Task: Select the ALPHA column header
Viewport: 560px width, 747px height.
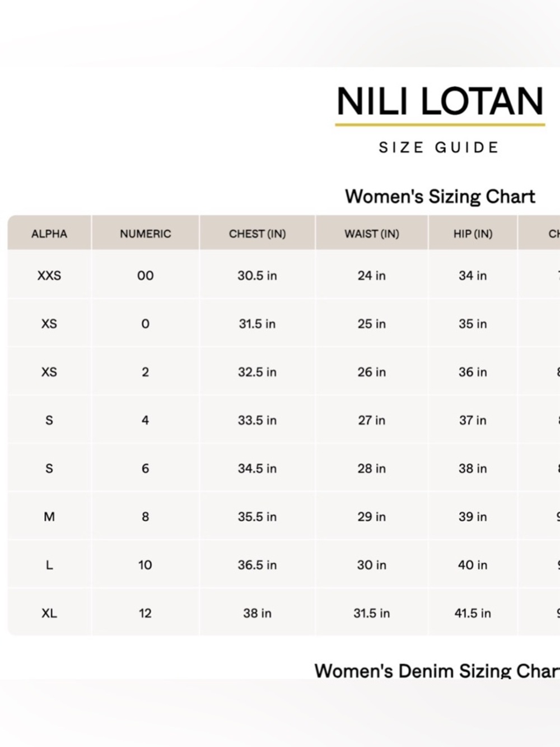Action: coord(49,234)
